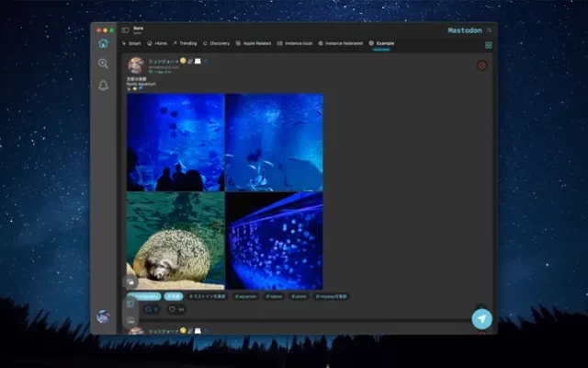The width and height of the screenshot is (588, 368).
Task: Click the grid layout icon below Mastodon
Action: pos(488,44)
